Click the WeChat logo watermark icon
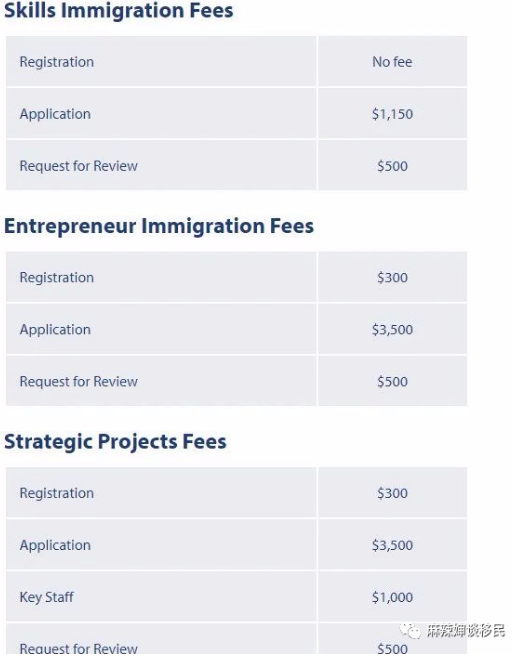 point(410,631)
